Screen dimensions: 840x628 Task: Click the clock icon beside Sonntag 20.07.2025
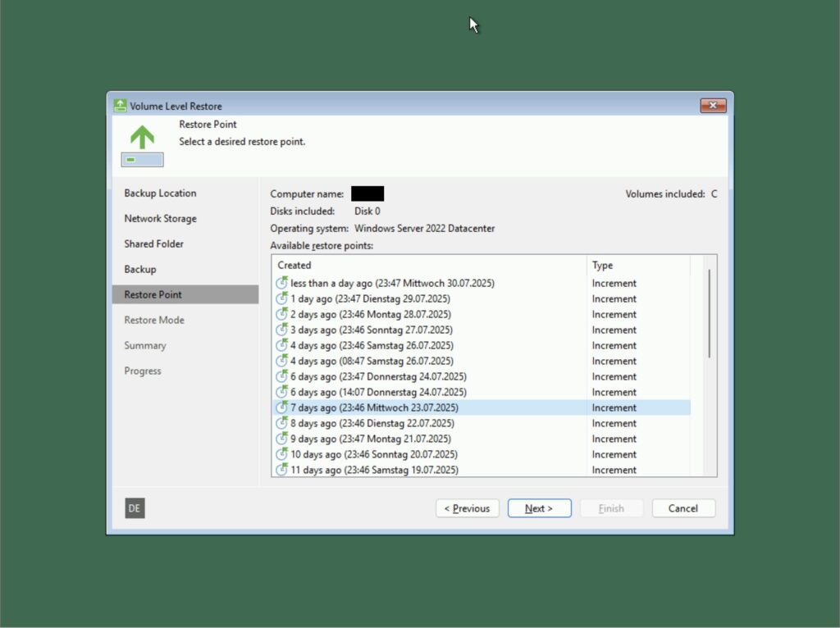tap(281, 454)
